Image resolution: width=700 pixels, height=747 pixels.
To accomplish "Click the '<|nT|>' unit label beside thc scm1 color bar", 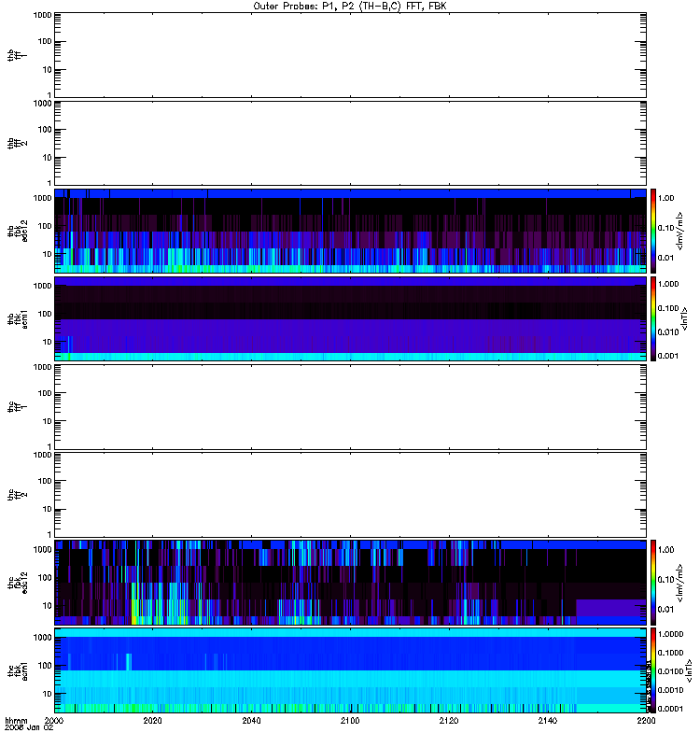I will click(x=689, y=670).
